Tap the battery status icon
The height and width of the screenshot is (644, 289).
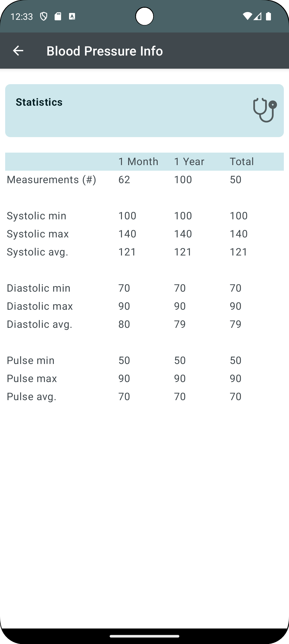(x=269, y=17)
